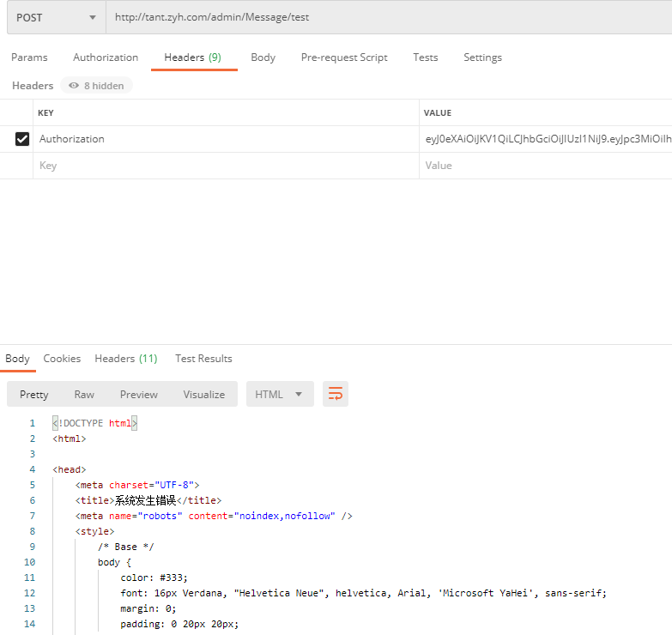Screen dimensions: 672x635
Task: Select the Visualize response view
Action: (204, 394)
